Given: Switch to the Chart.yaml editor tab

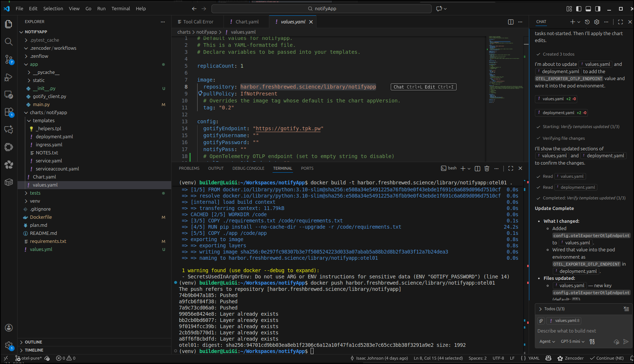Looking at the screenshot, I should (247, 22).
